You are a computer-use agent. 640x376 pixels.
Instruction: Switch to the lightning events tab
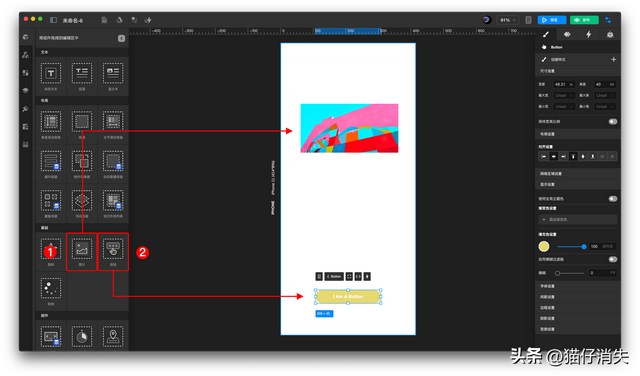click(x=588, y=34)
